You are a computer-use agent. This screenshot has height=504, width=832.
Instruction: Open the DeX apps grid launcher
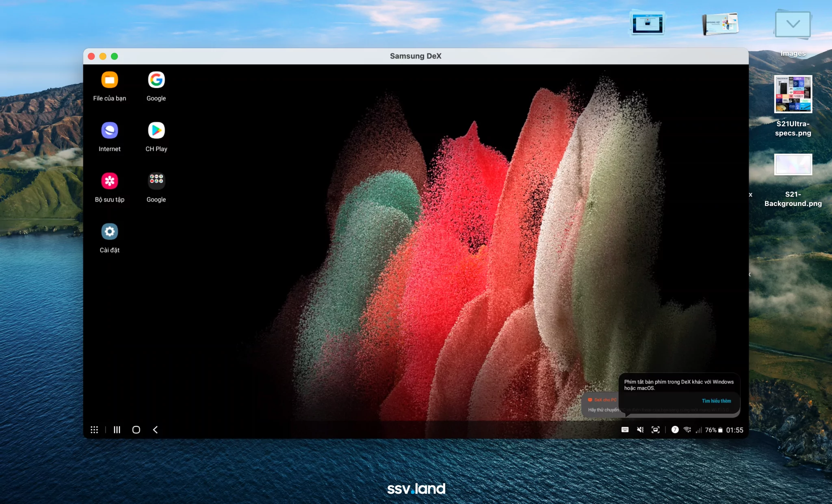click(x=94, y=430)
